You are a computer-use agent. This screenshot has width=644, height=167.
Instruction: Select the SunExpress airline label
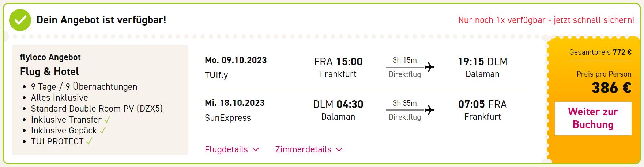(228, 118)
